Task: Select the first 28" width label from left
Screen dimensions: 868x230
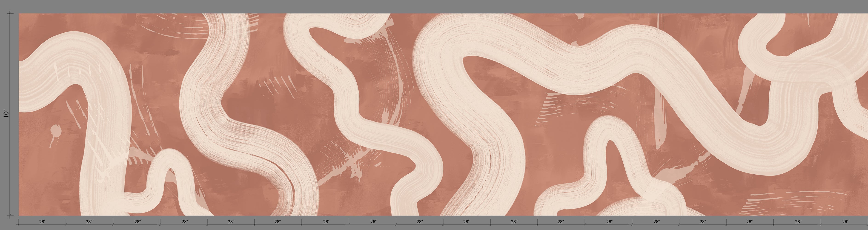Action: click(x=42, y=222)
